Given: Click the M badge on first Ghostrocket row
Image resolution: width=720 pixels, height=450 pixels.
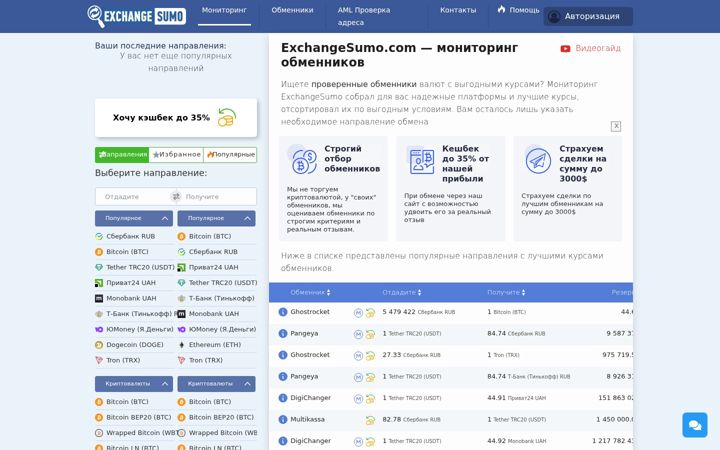Looking at the screenshot, I should (x=358, y=313).
